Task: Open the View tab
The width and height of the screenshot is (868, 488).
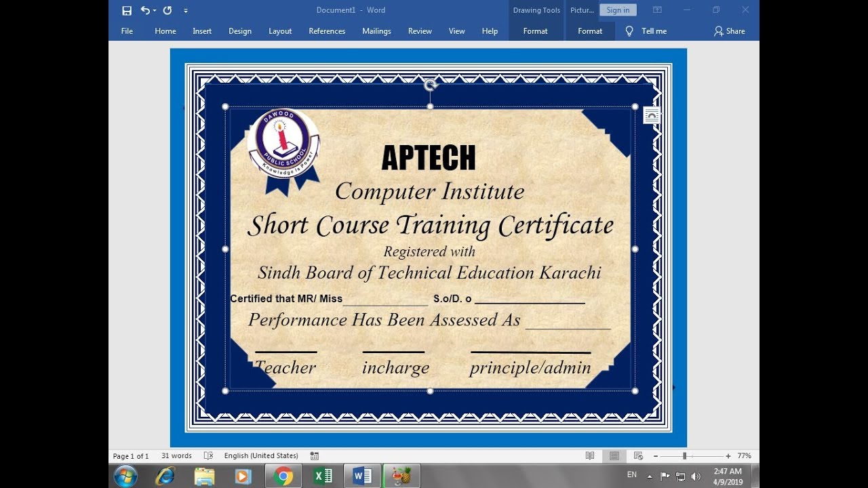Action: (x=457, y=31)
